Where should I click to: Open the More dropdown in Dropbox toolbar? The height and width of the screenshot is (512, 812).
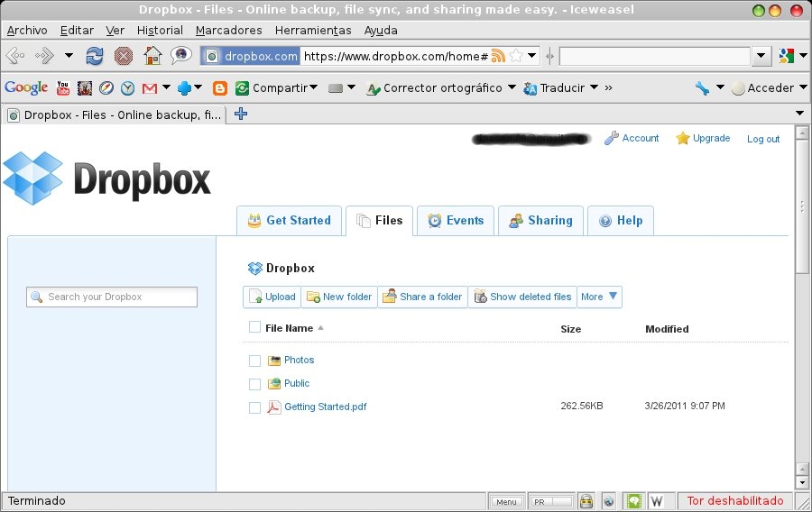pyautogui.click(x=599, y=297)
